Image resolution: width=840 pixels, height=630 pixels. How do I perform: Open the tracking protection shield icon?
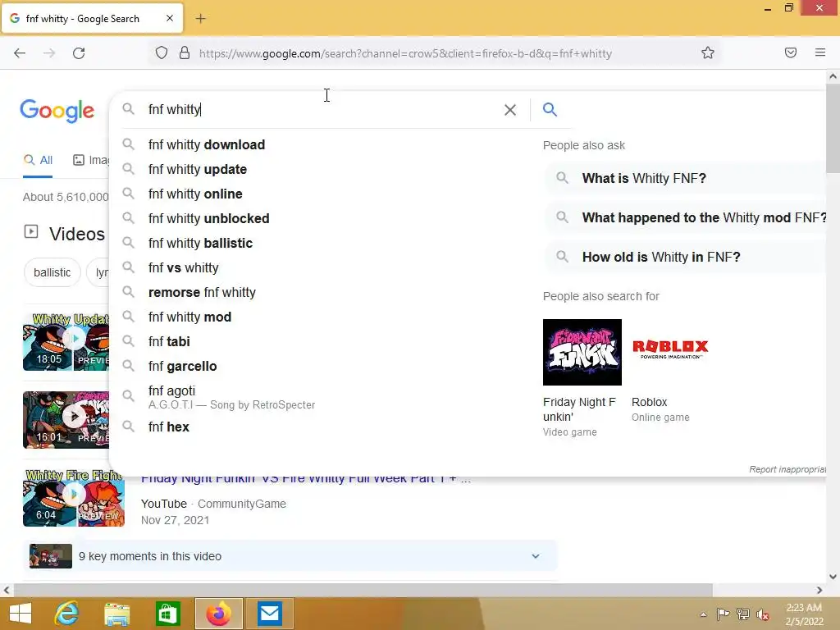162,53
